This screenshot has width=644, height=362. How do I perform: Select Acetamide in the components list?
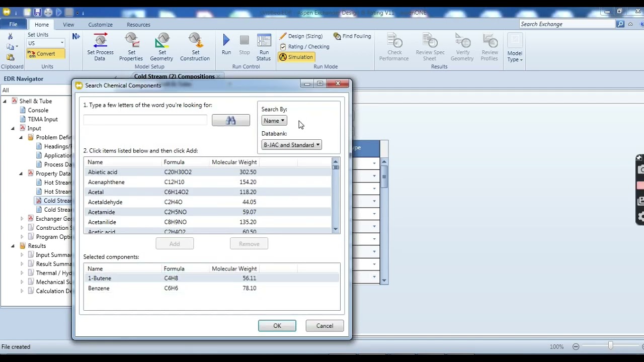[x=208, y=212]
